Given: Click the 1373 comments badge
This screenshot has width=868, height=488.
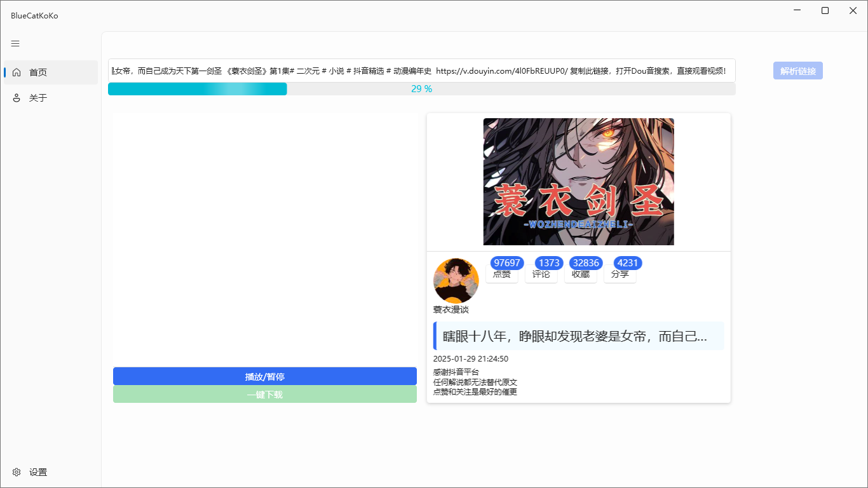Looking at the screenshot, I should tap(549, 263).
